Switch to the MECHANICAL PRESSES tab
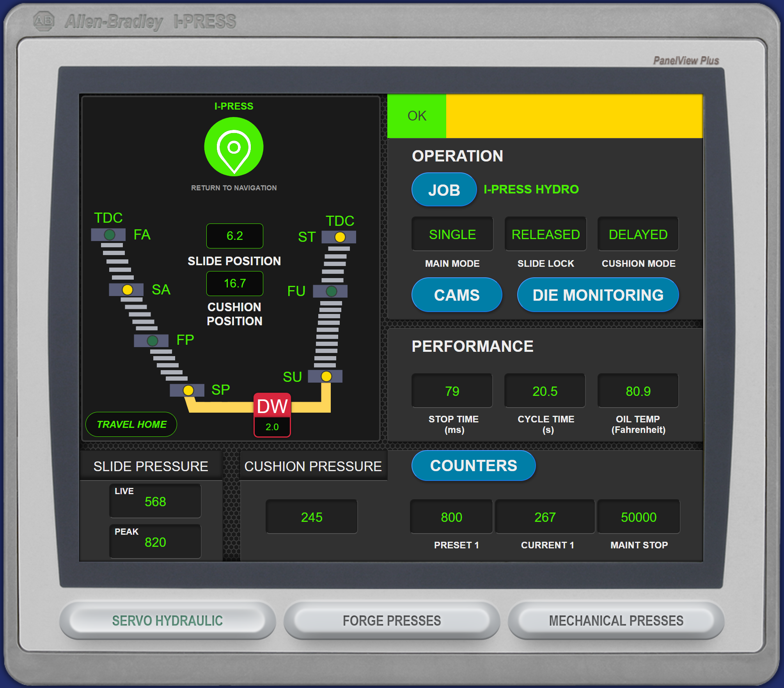 coord(616,620)
